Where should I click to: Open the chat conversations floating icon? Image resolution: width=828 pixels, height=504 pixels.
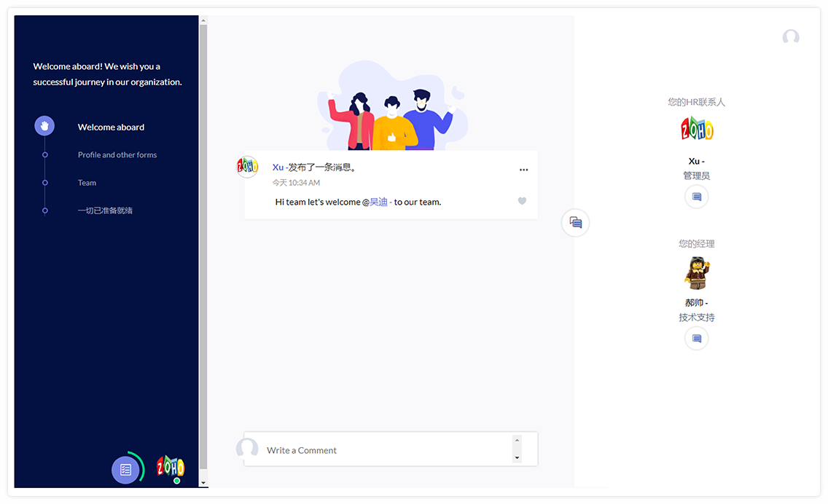pyautogui.click(x=576, y=223)
